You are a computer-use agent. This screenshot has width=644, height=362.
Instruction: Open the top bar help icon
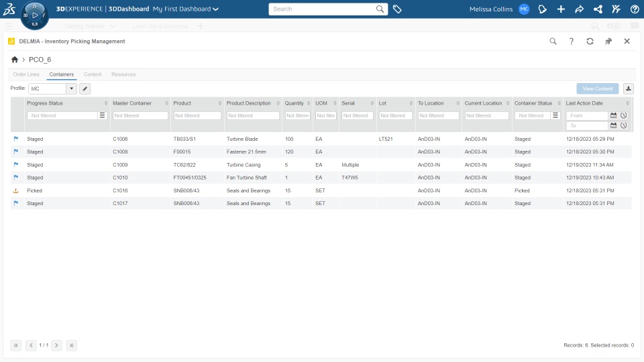click(x=635, y=9)
